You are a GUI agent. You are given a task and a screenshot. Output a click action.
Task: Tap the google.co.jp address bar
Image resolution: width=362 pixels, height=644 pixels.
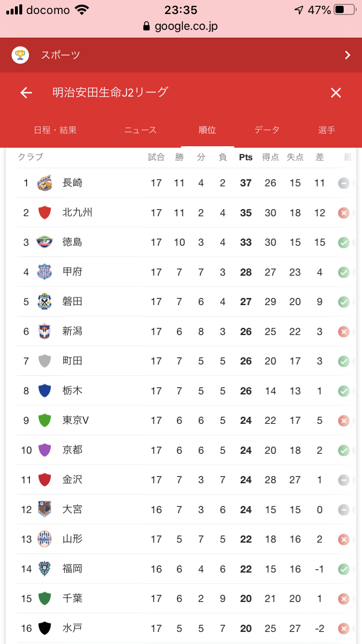[181, 26]
